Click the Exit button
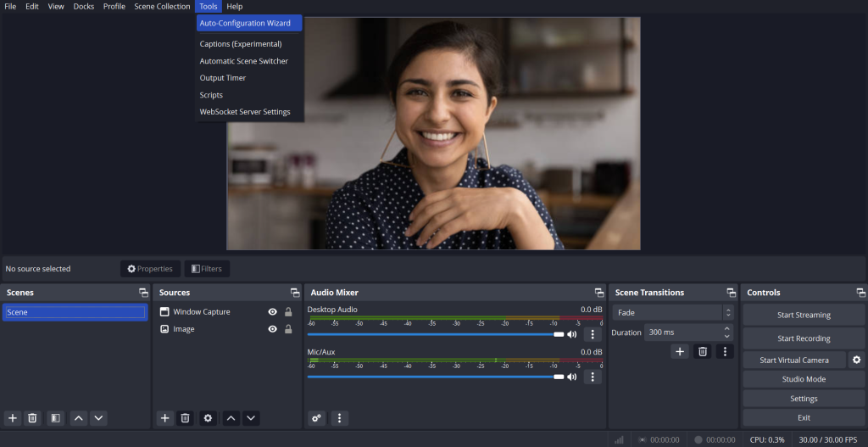The image size is (868, 447). pos(804,417)
